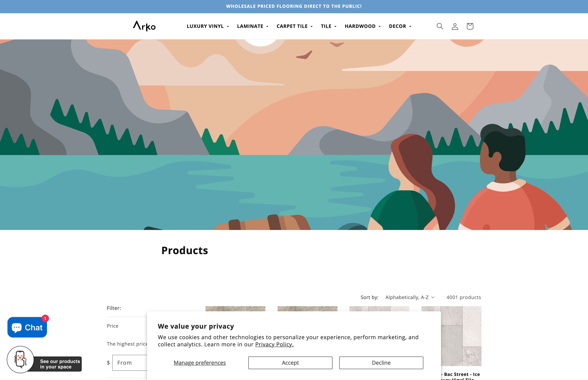
Task: Accept the cookie privacy banner
Action: (x=290, y=363)
